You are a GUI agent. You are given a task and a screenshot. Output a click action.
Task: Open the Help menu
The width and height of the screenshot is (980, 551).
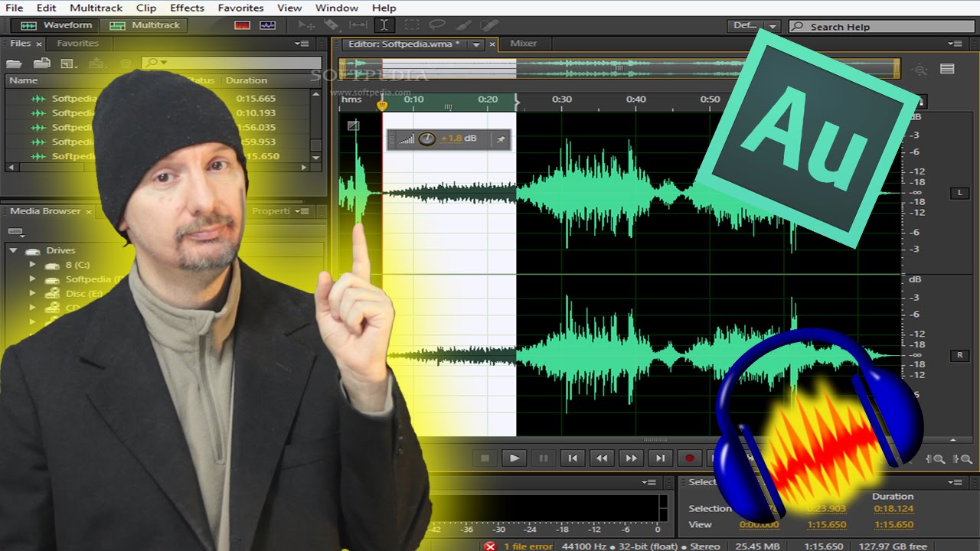tap(384, 8)
